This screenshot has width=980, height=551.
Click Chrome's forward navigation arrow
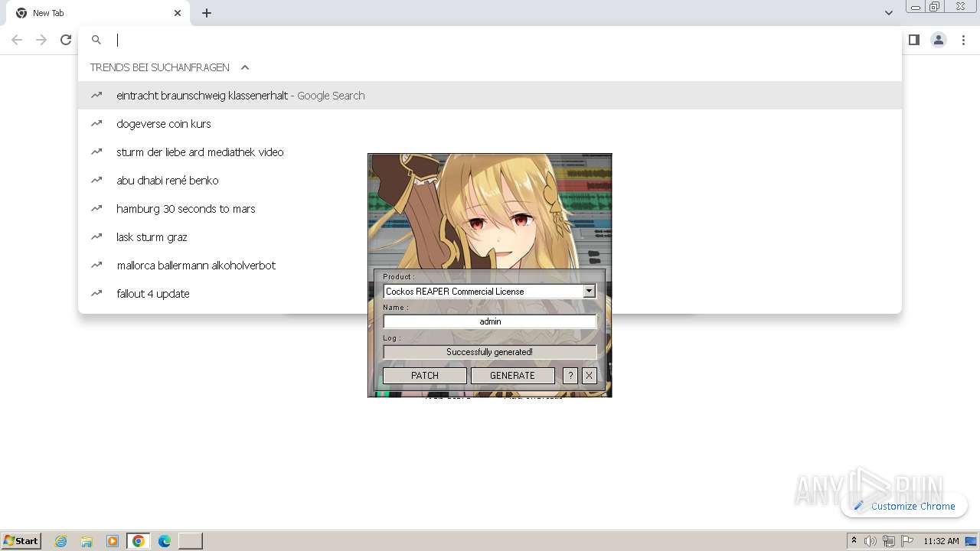pyautogui.click(x=41, y=40)
